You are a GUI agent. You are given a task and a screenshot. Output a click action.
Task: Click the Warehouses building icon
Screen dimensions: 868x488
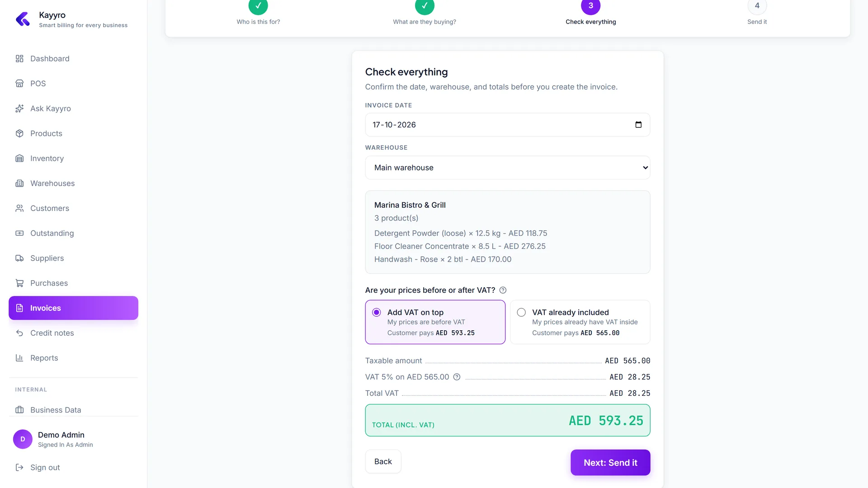[x=19, y=183]
